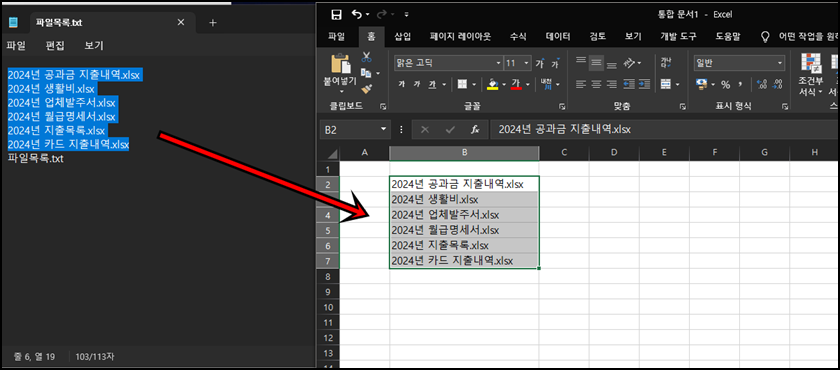This screenshot has height=370, width=840.
Task: Apply the Borders icon to cells
Action: (x=461, y=84)
